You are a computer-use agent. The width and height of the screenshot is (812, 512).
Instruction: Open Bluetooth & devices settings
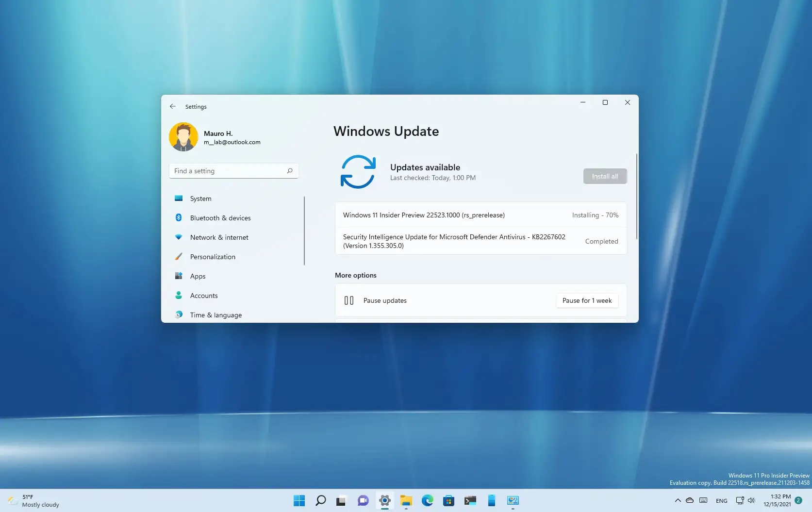220,218
